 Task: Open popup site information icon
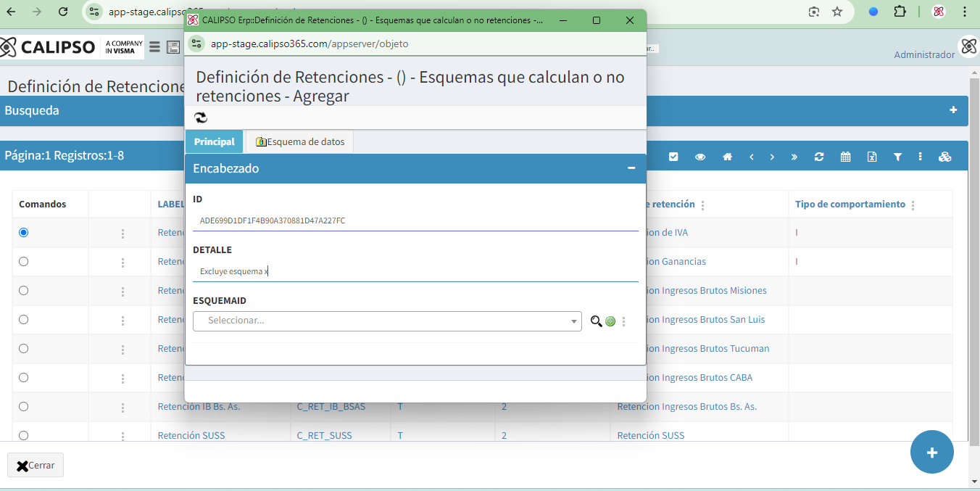tap(197, 44)
